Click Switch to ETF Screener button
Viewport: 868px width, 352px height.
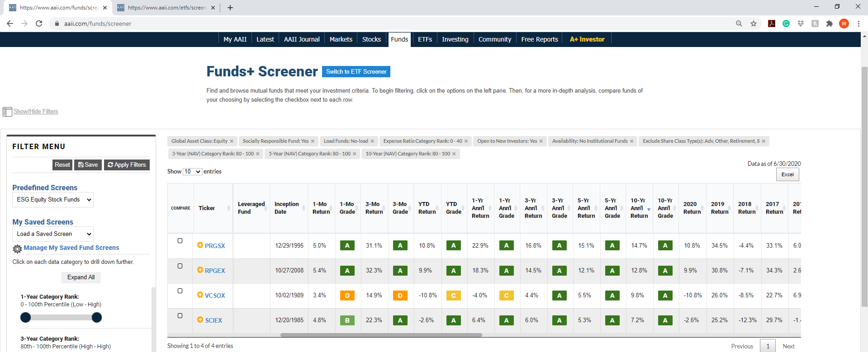[x=356, y=72]
